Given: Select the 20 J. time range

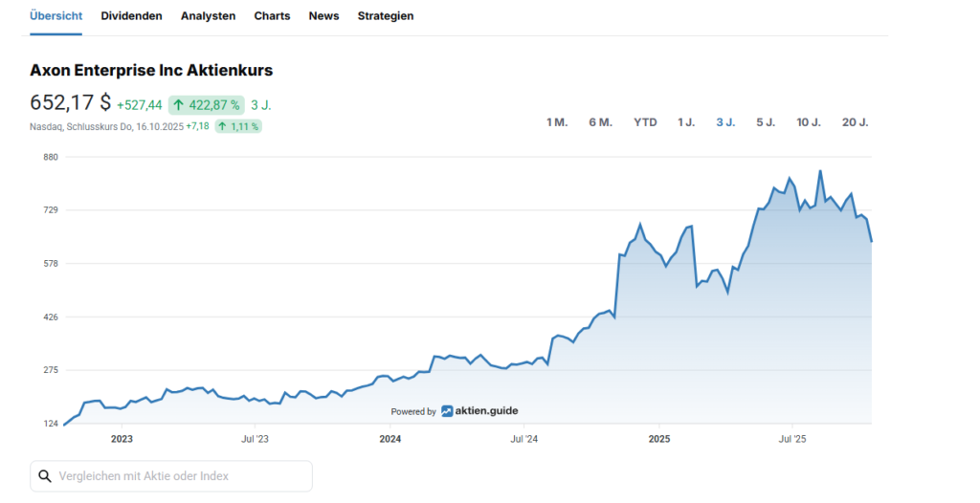Looking at the screenshot, I should tap(855, 122).
